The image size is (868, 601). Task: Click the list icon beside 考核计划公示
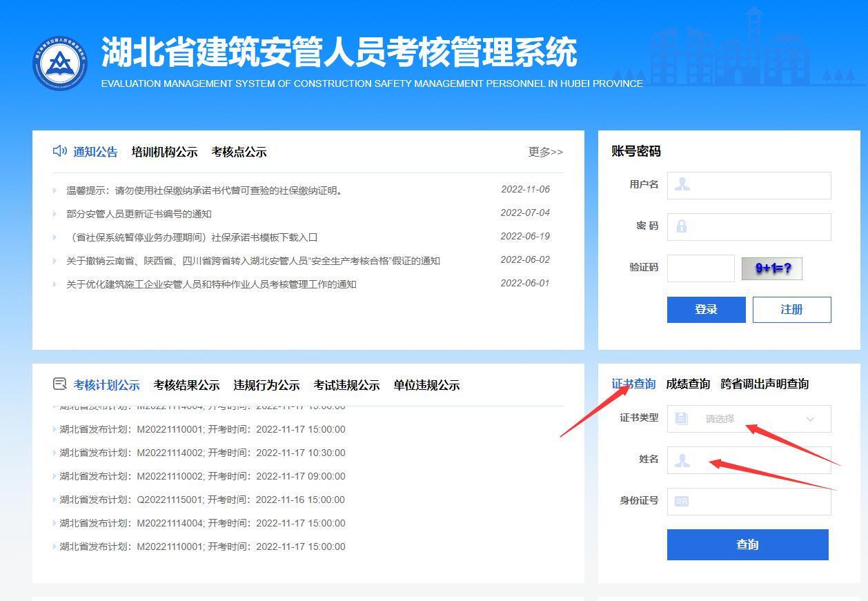click(60, 384)
